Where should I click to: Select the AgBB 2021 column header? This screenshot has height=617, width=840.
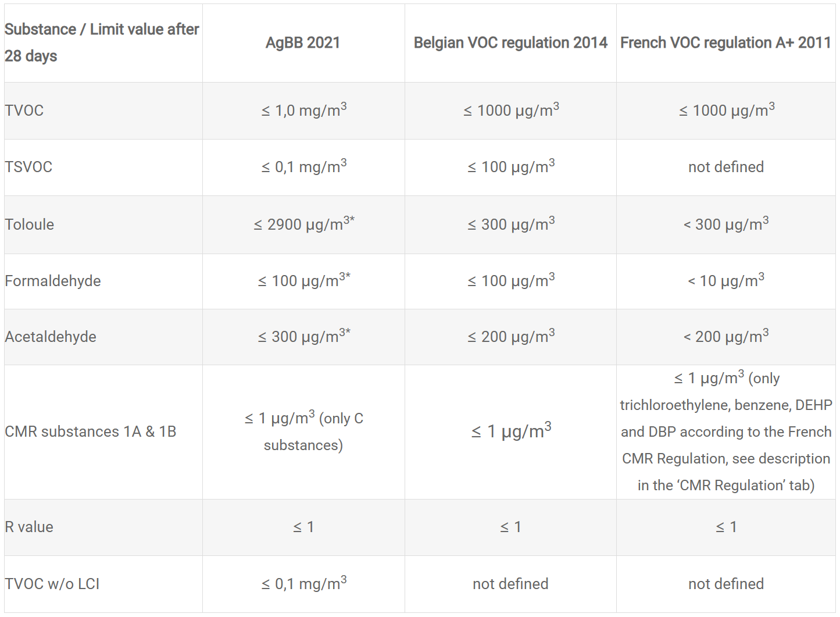point(303,42)
